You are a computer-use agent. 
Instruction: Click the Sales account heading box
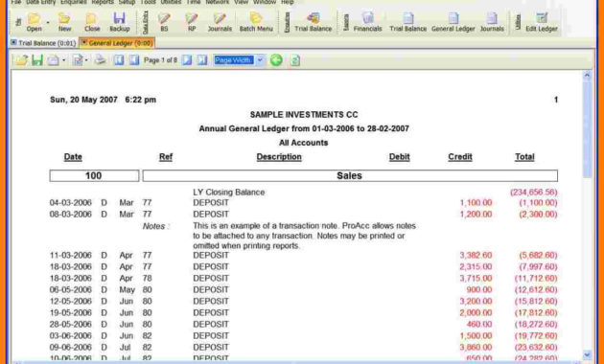(x=350, y=176)
